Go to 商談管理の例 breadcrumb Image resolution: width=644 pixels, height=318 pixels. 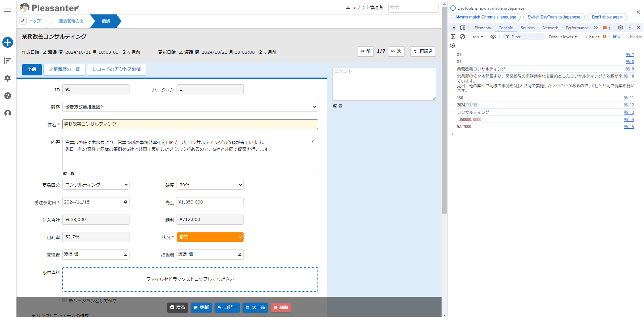pyautogui.click(x=71, y=21)
